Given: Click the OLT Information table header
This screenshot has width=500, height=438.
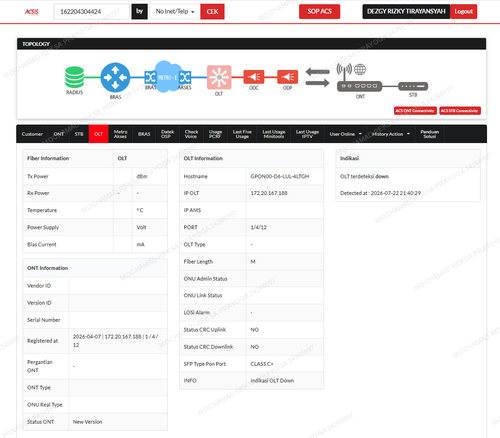Looking at the screenshot, I should pos(251,158).
